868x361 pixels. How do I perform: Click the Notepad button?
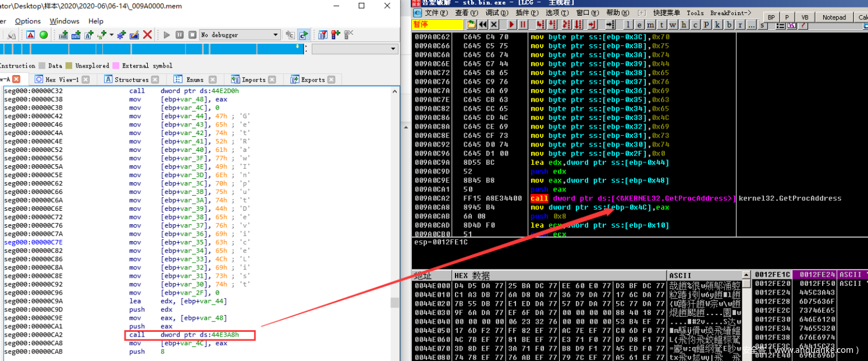pyautogui.click(x=834, y=17)
